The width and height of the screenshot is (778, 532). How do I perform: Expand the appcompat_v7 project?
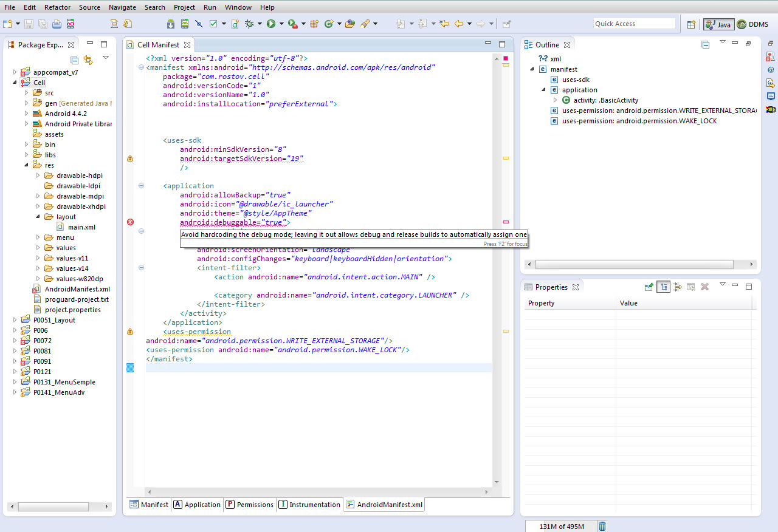[x=15, y=72]
